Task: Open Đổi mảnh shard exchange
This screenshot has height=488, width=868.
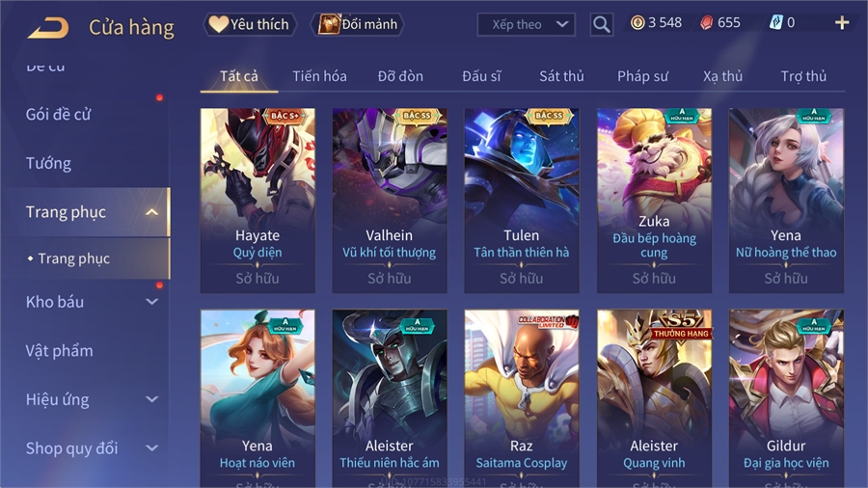Action: click(x=358, y=24)
